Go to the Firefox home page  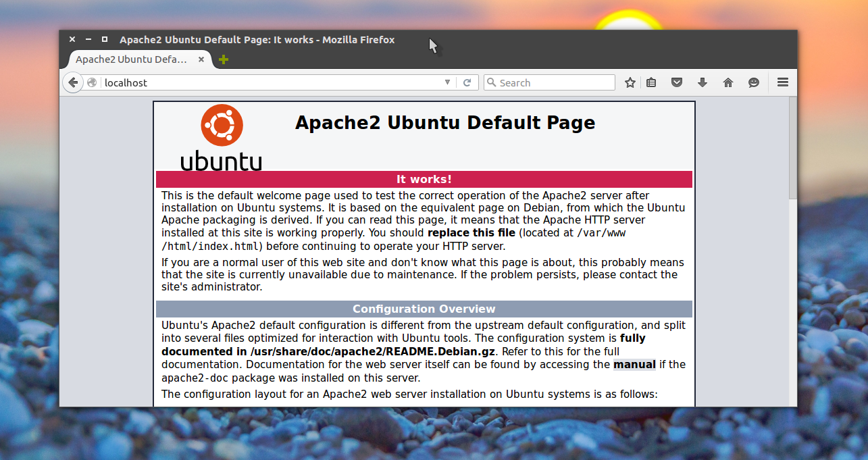(728, 82)
